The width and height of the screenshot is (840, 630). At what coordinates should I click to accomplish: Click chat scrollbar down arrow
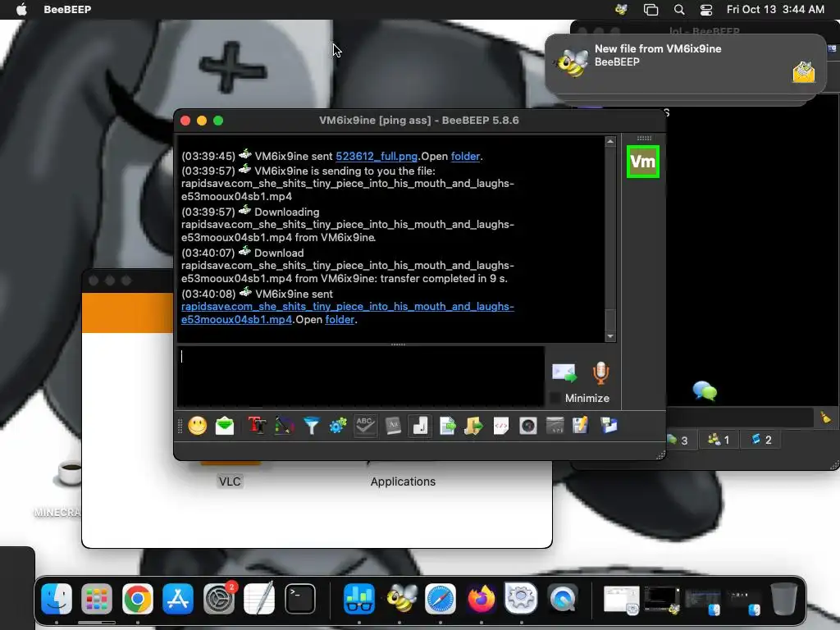610,336
